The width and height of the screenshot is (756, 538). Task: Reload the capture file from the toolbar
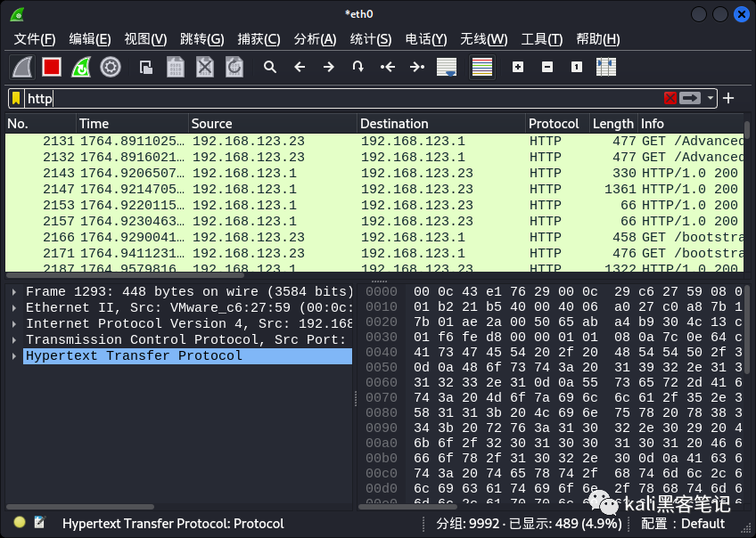pyautogui.click(x=234, y=67)
